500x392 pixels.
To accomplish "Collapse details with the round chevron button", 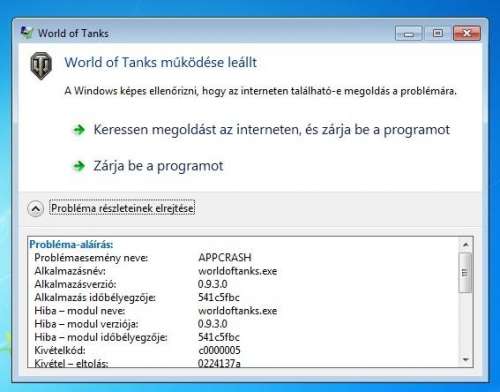I will point(36,209).
